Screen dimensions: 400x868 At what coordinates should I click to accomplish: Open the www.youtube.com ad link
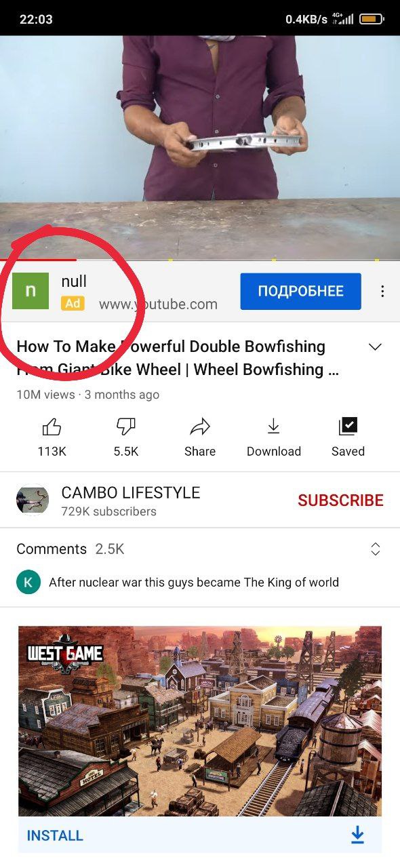coord(158,304)
